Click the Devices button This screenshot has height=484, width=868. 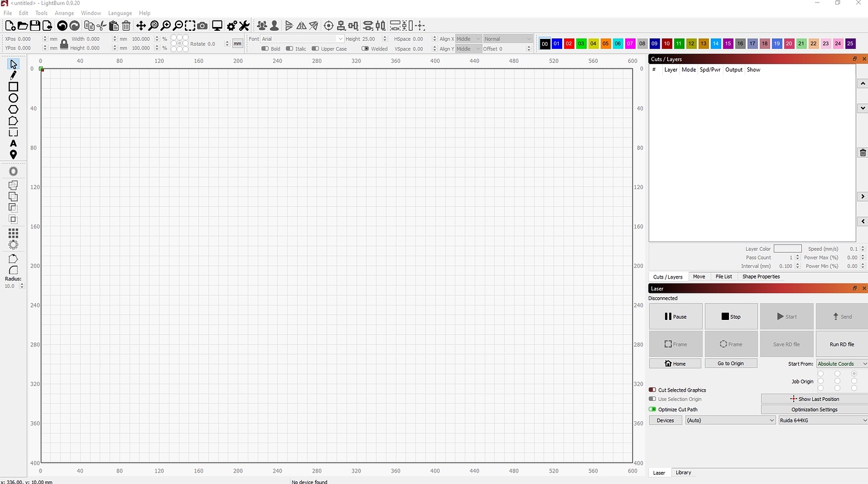tap(665, 420)
